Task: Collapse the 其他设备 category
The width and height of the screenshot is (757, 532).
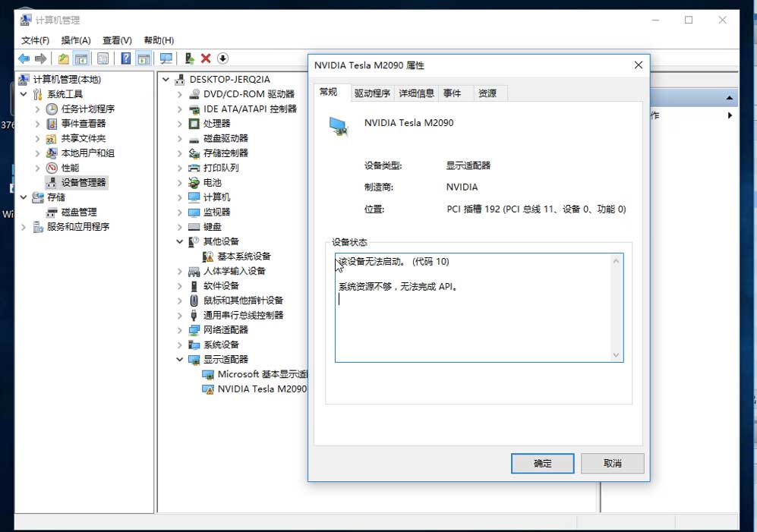Action: point(180,241)
